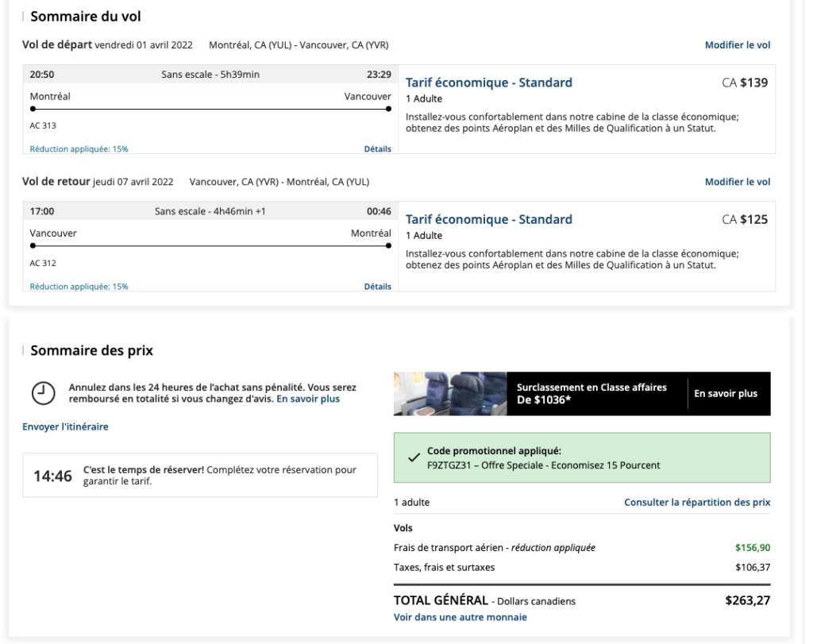Modify the Vancouver to Montréal return flight
This screenshot has height=644, width=813.
point(737,182)
